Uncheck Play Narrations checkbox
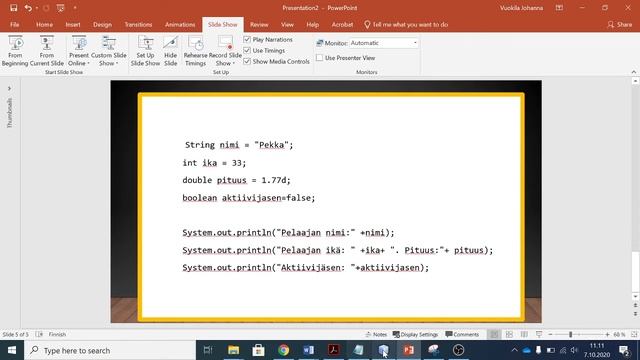Image resolution: width=640 pixels, height=360 pixels. (x=247, y=40)
